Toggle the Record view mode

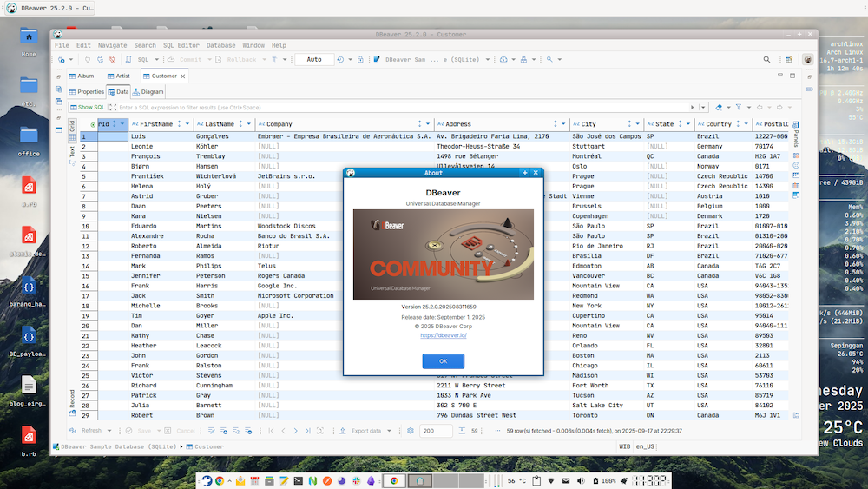point(72,399)
